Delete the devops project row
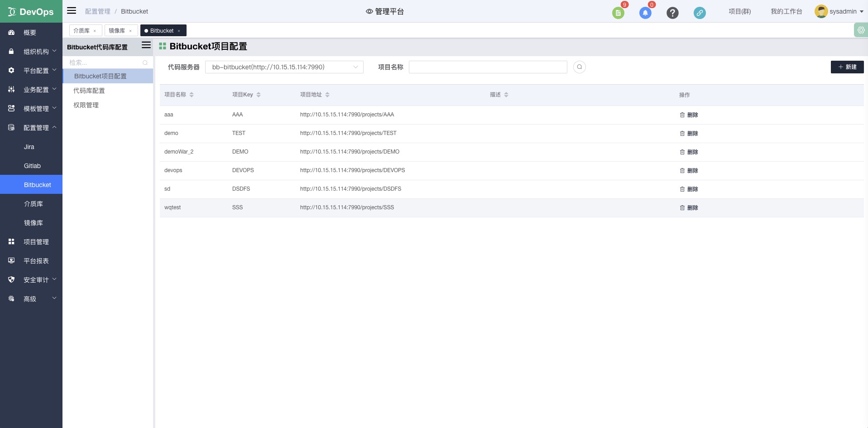Image resolution: width=868 pixels, height=428 pixels. point(689,171)
